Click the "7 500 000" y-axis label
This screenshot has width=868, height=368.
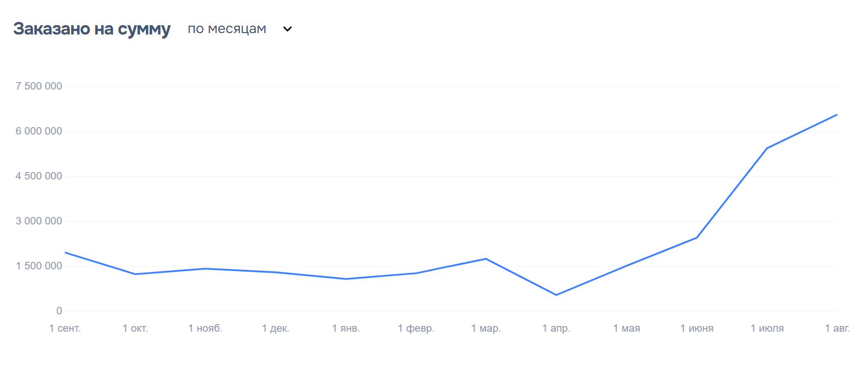click(39, 86)
